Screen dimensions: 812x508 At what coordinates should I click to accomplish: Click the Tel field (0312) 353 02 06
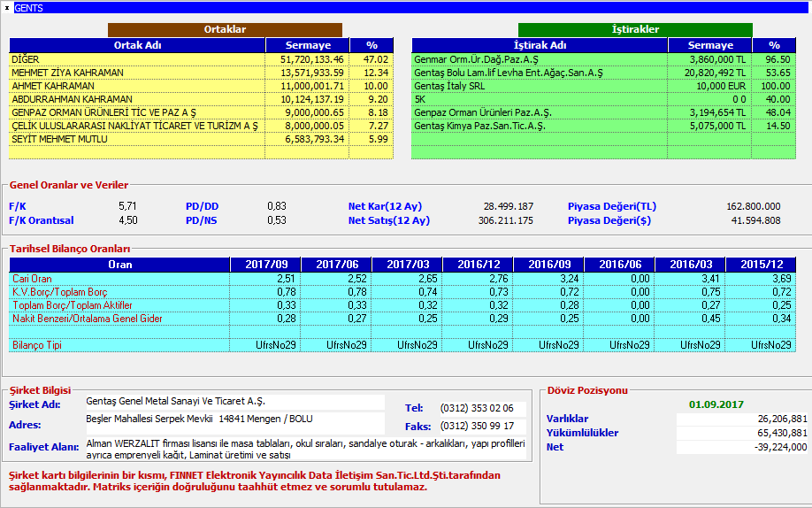click(x=483, y=409)
